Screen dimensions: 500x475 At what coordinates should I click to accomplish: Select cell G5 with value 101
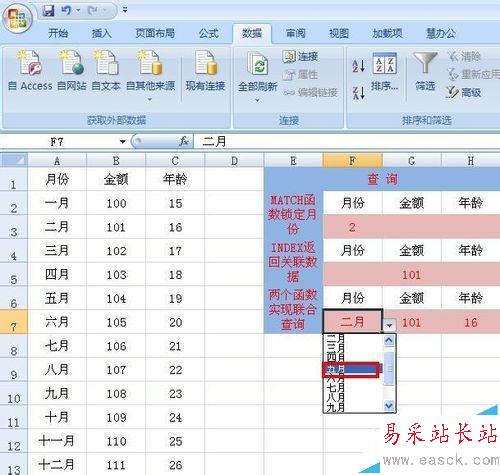tap(412, 274)
